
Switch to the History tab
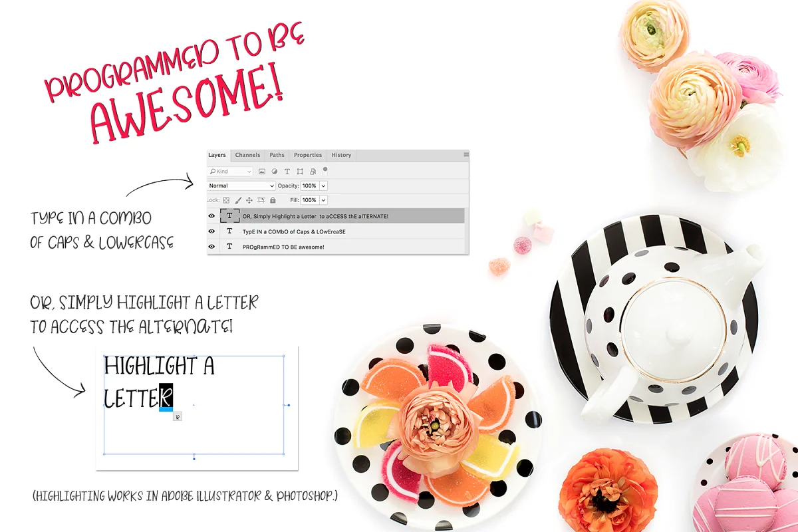click(341, 155)
